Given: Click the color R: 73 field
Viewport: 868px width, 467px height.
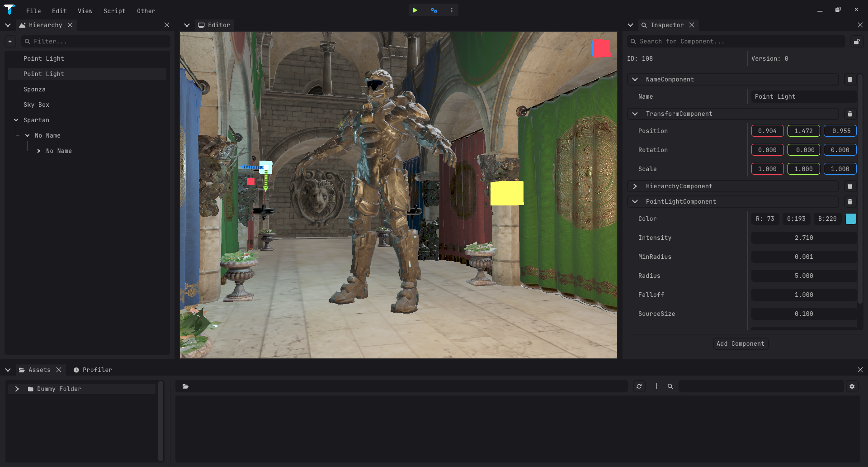Looking at the screenshot, I should pos(765,219).
